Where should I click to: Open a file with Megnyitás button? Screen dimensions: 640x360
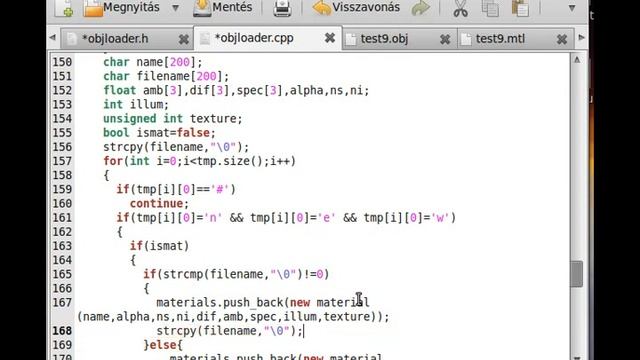tap(122, 7)
